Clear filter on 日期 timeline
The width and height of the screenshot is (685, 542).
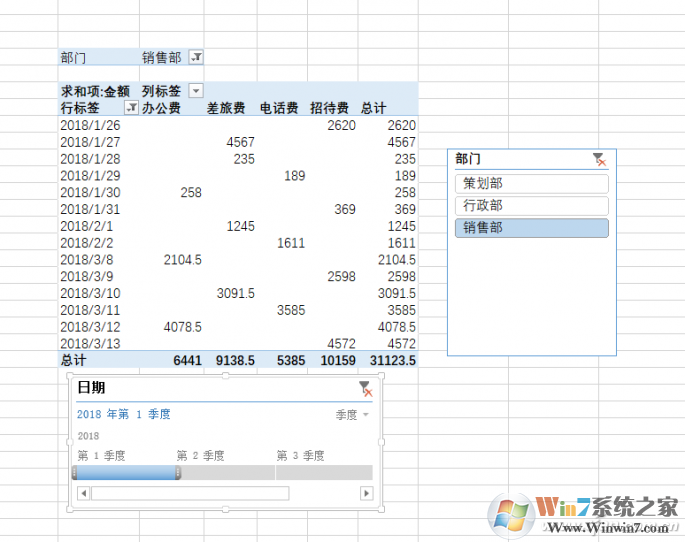coord(366,389)
